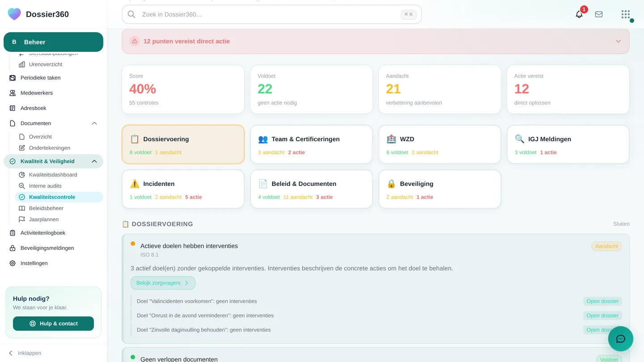Click the Kwaliteitsdashboard pie icon

(x=22, y=175)
